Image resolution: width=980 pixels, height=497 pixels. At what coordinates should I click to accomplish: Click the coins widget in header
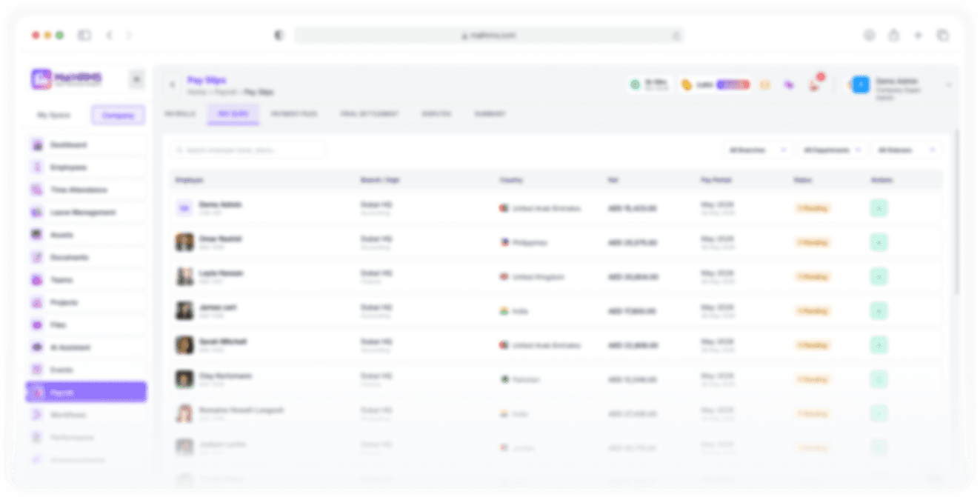point(716,85)
